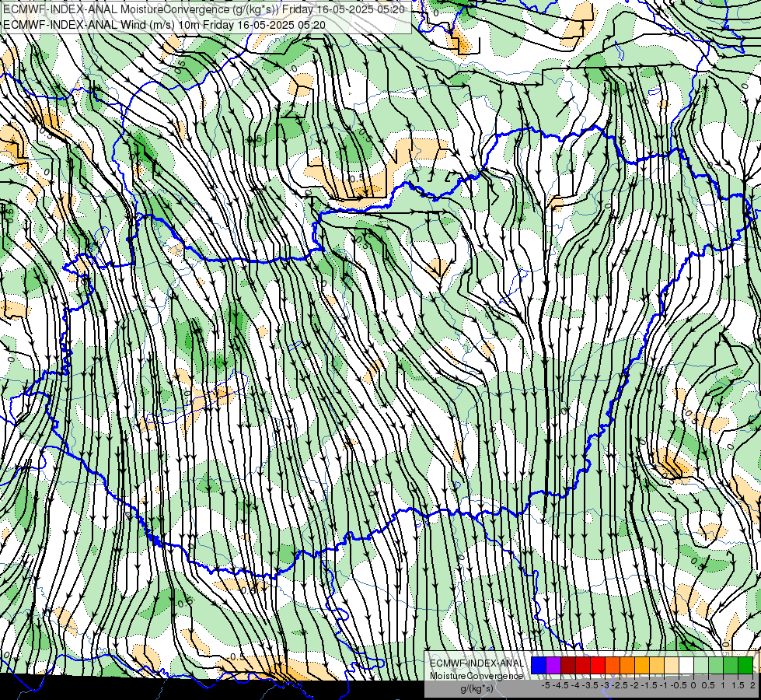Screen dimensions: 761x700
Task: Click the legend tick label '-2.5'
Action: pyautogui.click(x=621, y=685)
